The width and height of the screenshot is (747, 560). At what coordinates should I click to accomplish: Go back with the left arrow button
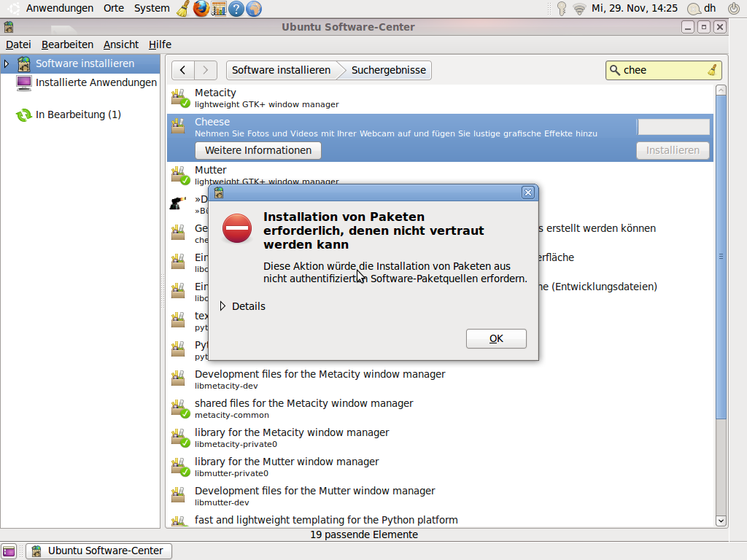coord(183,70)
